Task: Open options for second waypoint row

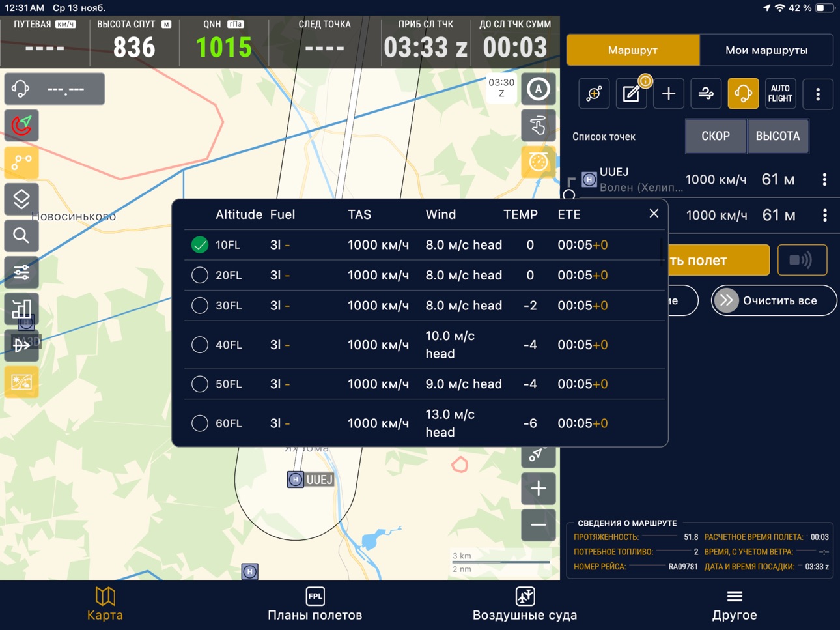Action: [824, 215]
